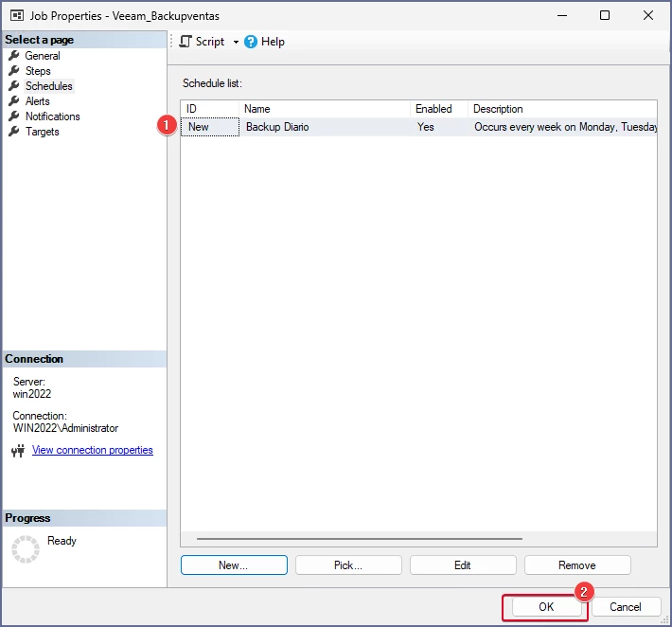Click the wrench icon next to Notifications
Image resolution: width=672 pixels, height=627 pixels.
tap(14, 116)
